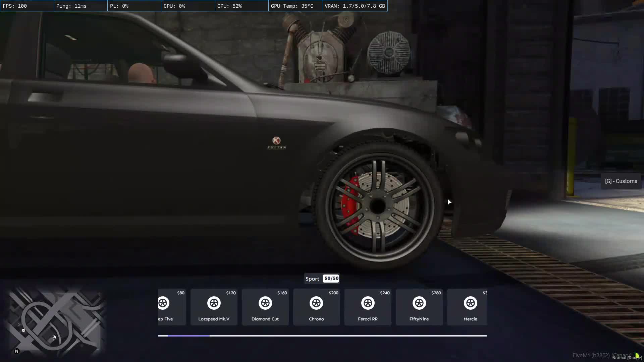Image resolution: width=644 pixels, height=362 pixels.
Task: Select the FiftyNine wheel icon
Action: pyautogui.click(x=419, y=303)
